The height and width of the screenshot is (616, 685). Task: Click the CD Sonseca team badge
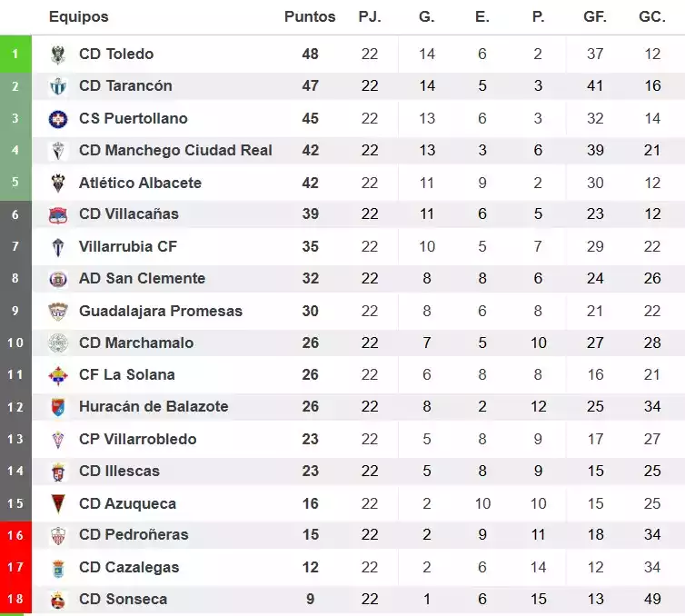(58, 600)
